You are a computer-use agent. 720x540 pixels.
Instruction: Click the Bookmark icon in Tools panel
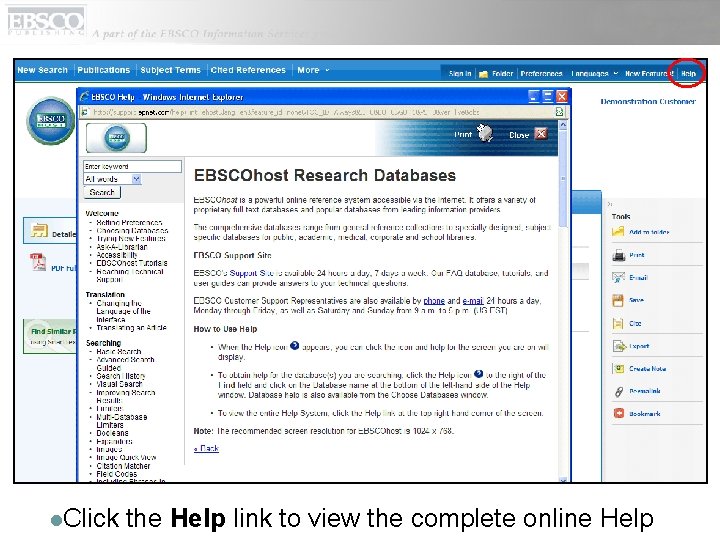point(619,414)
